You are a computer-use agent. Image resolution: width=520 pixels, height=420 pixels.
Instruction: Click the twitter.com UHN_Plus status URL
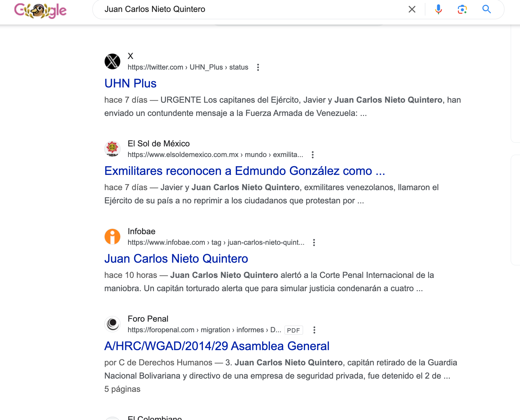188,67
